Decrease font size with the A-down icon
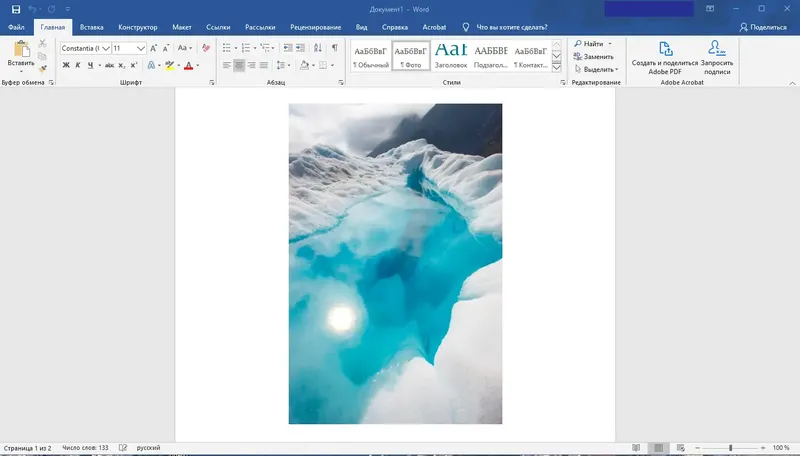This screenshot has height=456, width=800. pyautogui.click(x=166, y=48)
